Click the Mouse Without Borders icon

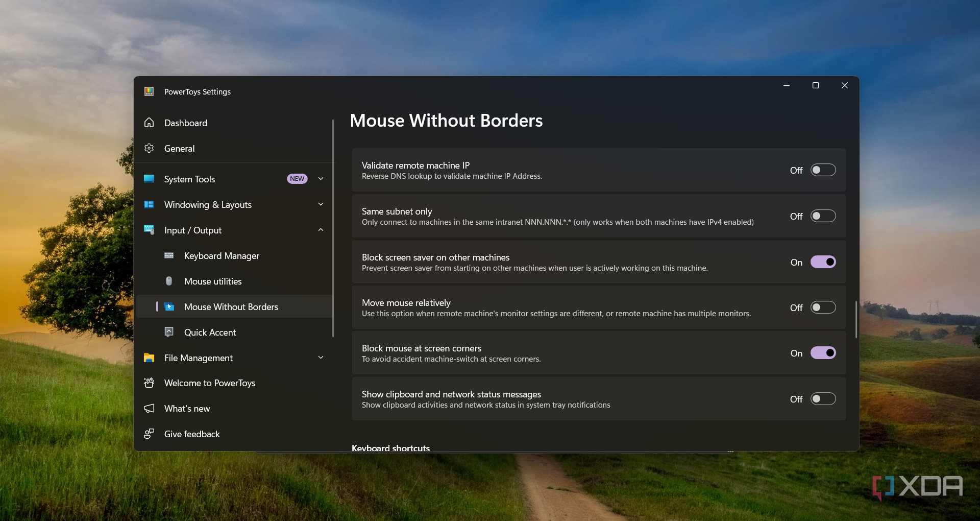tap(169, 306)
